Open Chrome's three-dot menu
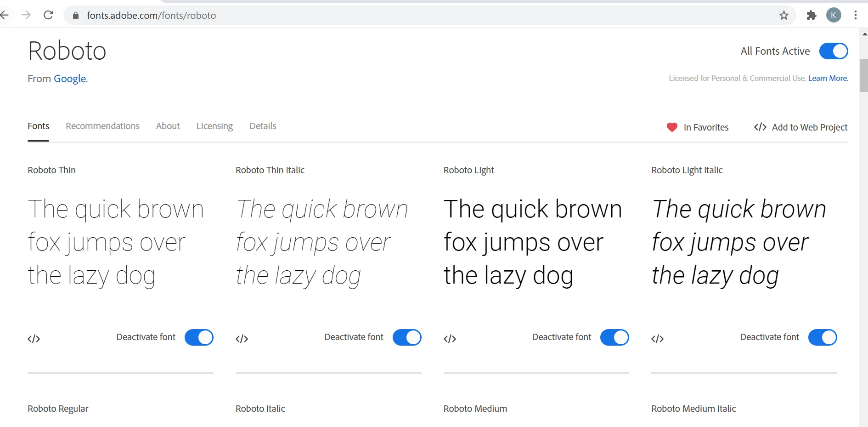Viewport: 868px width, 427px height. (855, 15)
